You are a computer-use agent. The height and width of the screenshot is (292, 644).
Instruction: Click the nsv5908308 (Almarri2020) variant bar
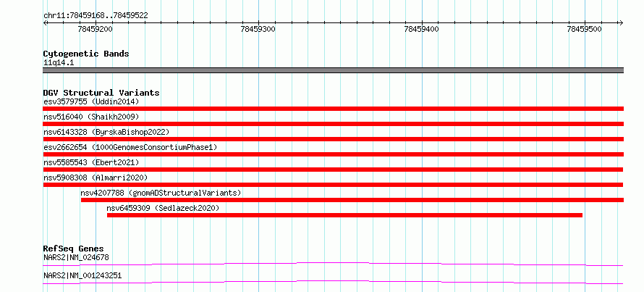pyautogui.click(x=333, y=185)
